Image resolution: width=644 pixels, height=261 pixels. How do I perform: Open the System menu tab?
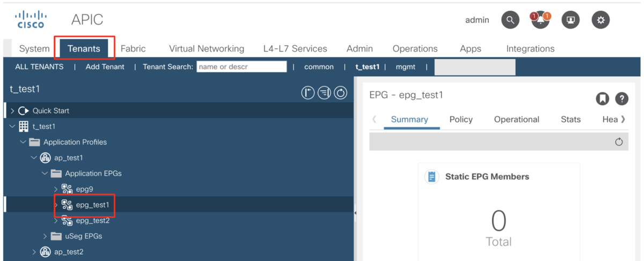tap(34, 48)
